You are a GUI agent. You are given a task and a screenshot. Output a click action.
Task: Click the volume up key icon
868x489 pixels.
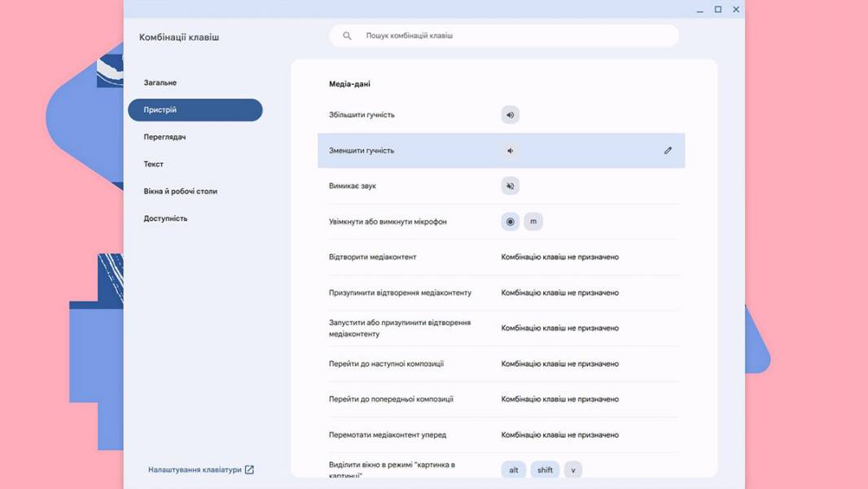coord(510,115)
